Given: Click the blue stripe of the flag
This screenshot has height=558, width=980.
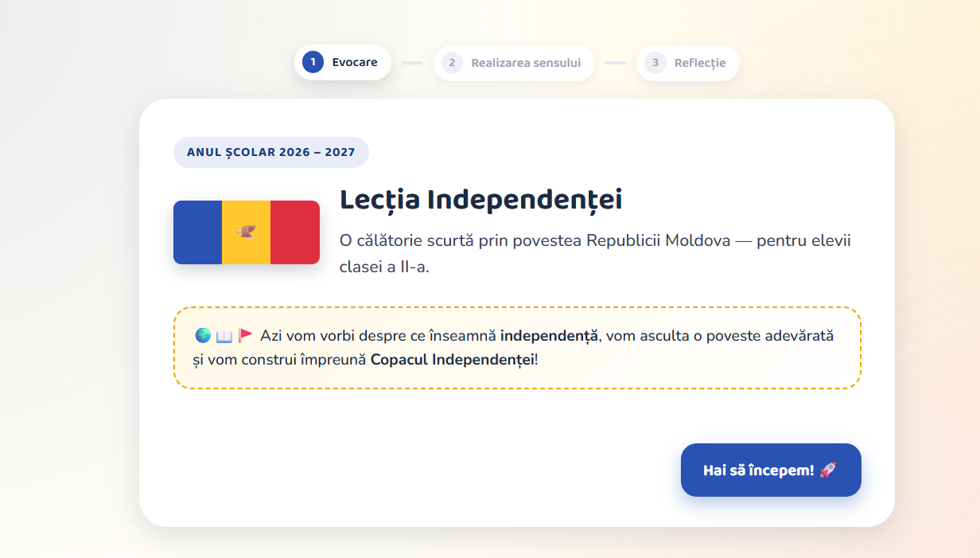Looking at the screenshot, I should tap(197, 232).
